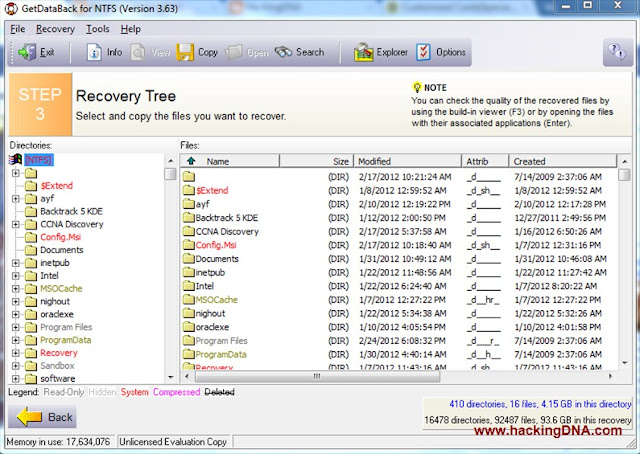Sort files by Size column header
Screen dimensions: 640x454
click(x=316, y=161)
